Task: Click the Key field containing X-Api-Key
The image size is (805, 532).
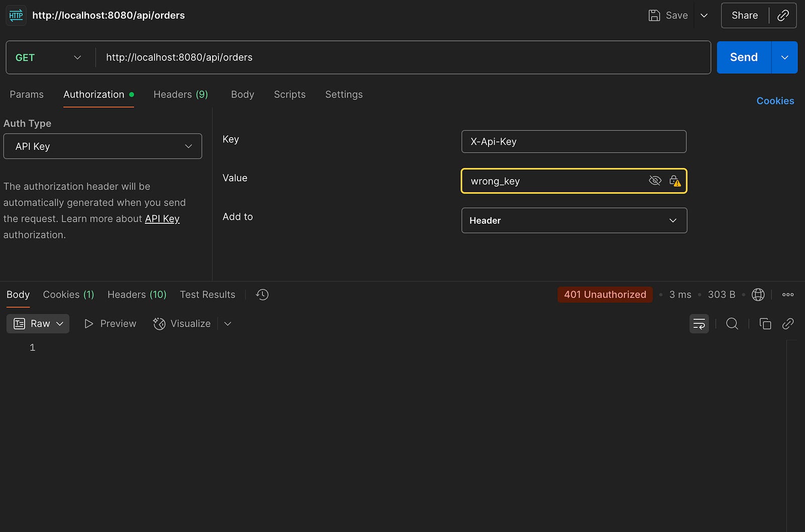Action: [x=574, y=142]
